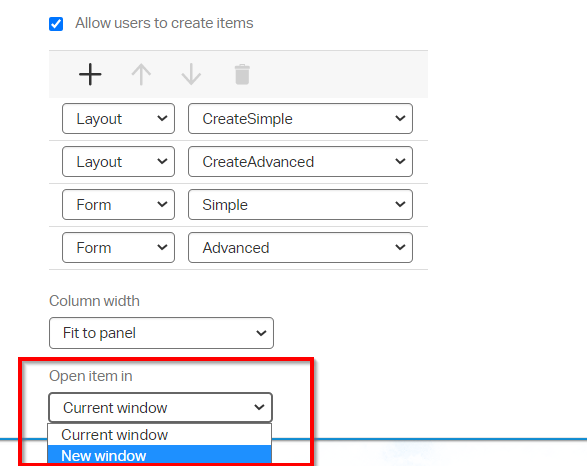
Task: Click the move down arrow icon
Action: pos(191,74)
